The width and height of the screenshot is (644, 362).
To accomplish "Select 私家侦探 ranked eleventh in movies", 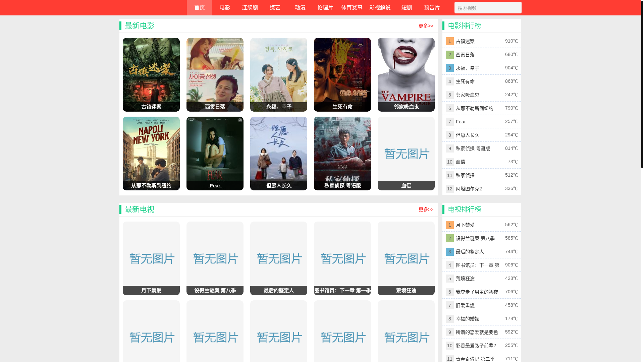I will 465,175.
